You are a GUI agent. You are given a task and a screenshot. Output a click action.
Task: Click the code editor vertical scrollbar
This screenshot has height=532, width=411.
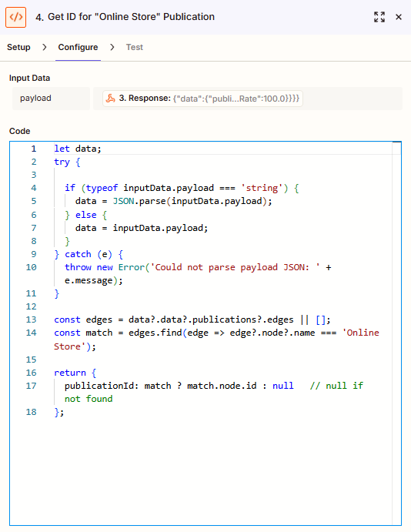point(396,333)
